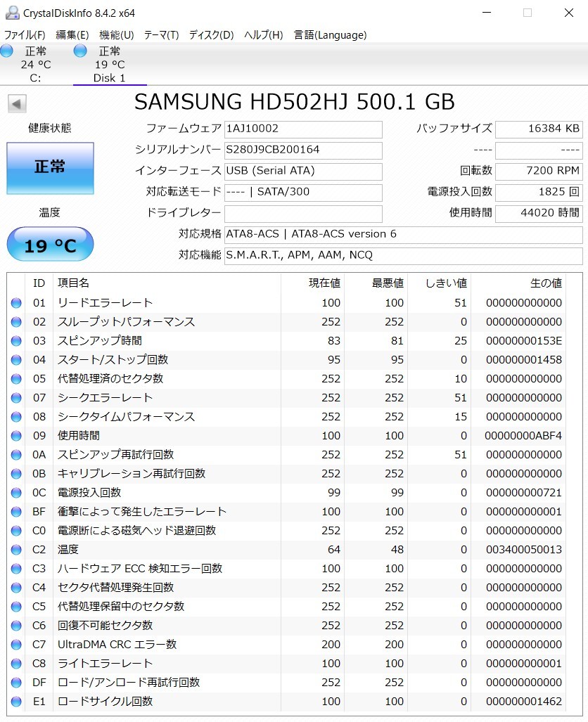Click status orb for リードエラーレート row
The width and height of the screenshot is (588, 722).
(x=16, y=303)
